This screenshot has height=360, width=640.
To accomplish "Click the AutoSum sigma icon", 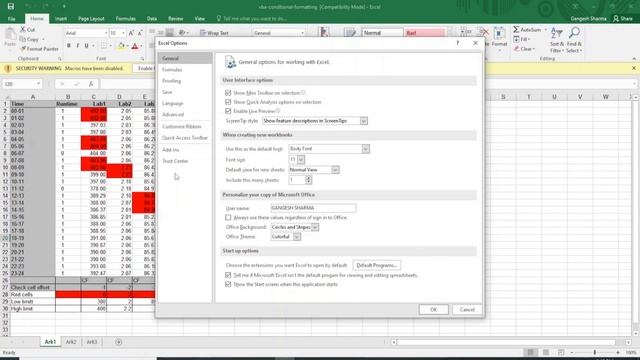I will 516,29.
